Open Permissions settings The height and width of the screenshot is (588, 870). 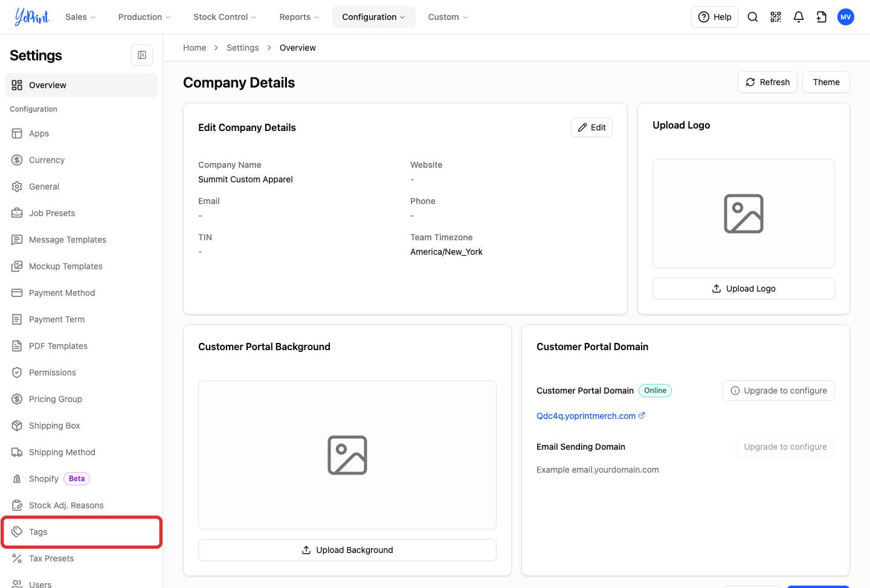[x=81, y=372]
